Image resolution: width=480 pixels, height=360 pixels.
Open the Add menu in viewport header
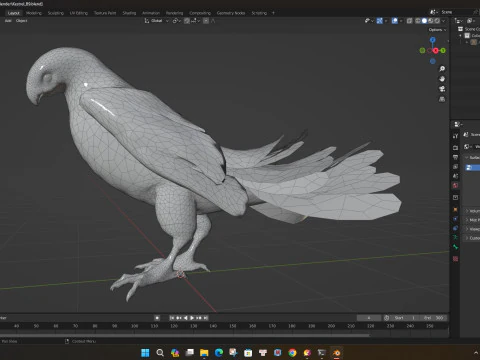point(8,21)
